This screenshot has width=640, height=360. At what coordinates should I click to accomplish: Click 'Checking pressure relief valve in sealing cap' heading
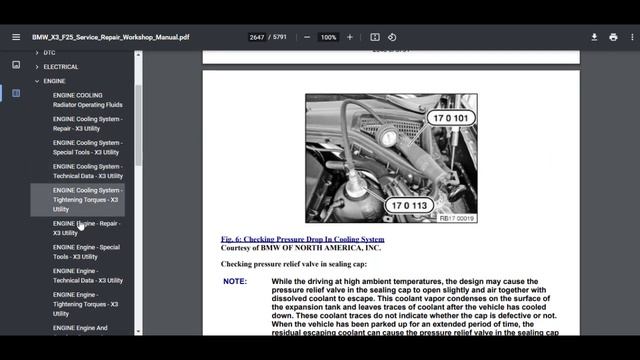(x=294, y=264)
